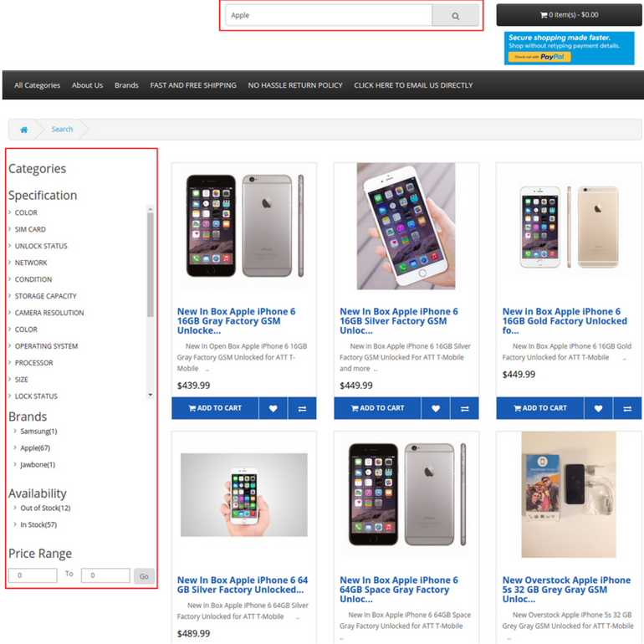This screenshot has height=644, width=644.
Task: Click the Specification list scrollbar
Action: 151,265
